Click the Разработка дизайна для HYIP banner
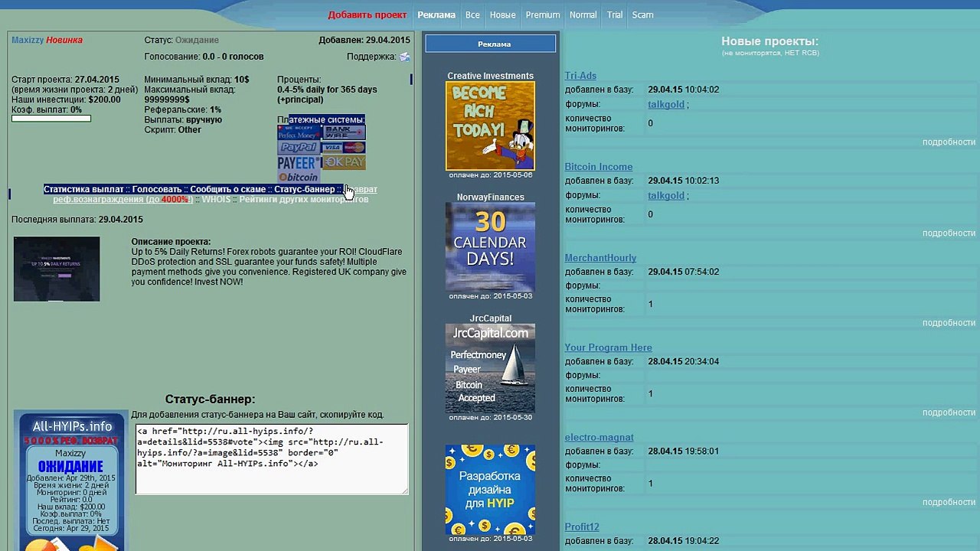This screenshot has height=551, width=980. coord(490,489)
